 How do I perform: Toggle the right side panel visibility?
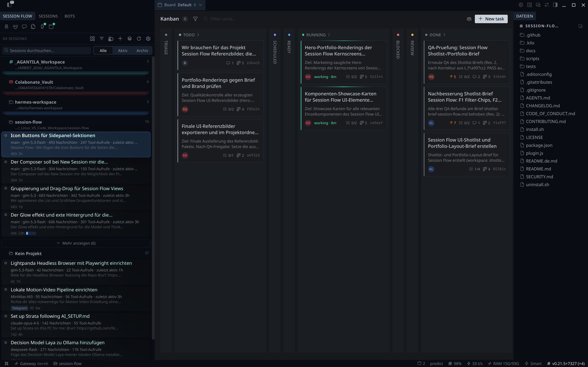coord(555,5)
